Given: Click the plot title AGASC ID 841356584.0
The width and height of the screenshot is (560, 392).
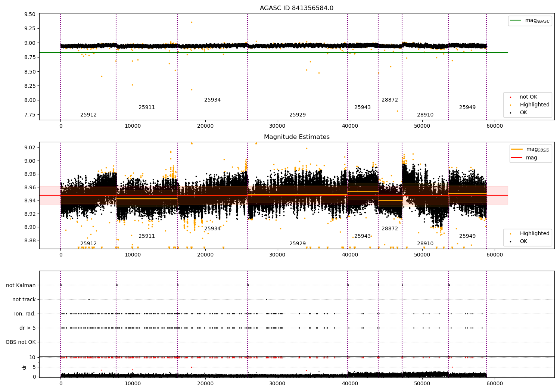Looking at the screenshot, I should [x=296, y=8].
